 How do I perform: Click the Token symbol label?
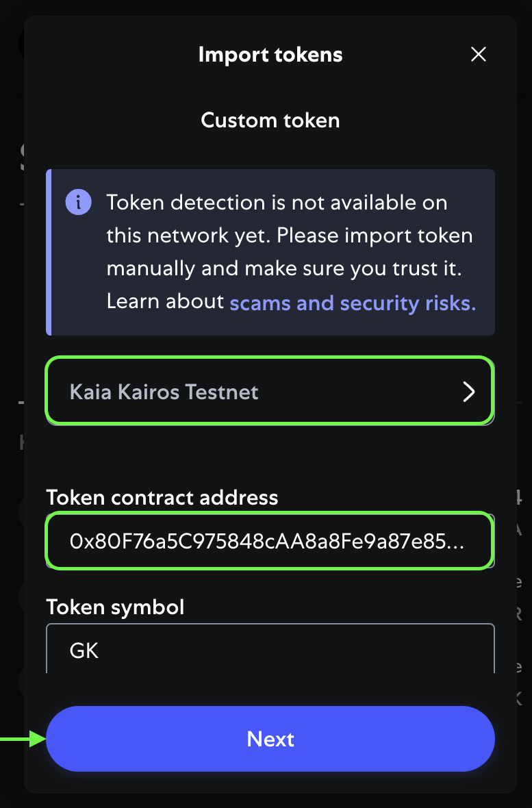tap(115, 607)
